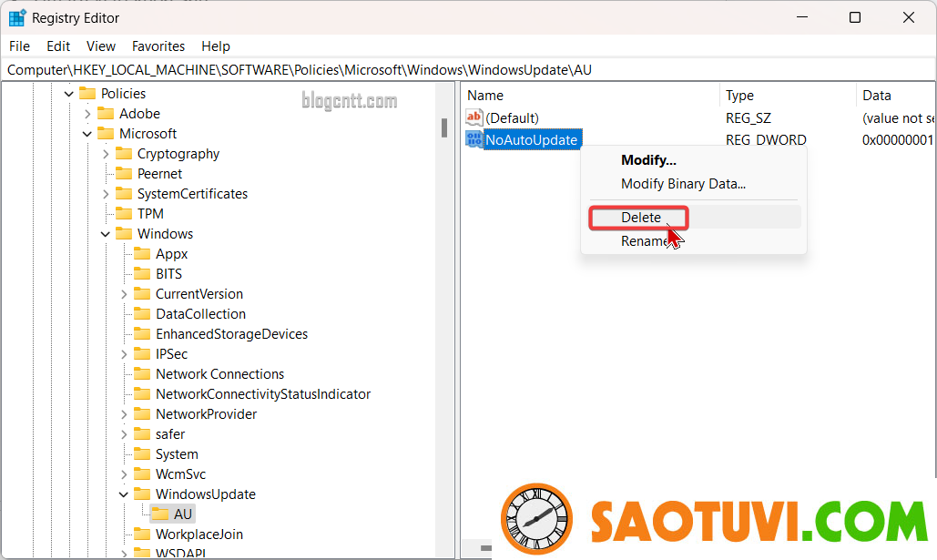937x560 pixels.
Task: Click the safer key label
Action: [x=170, y=434]
